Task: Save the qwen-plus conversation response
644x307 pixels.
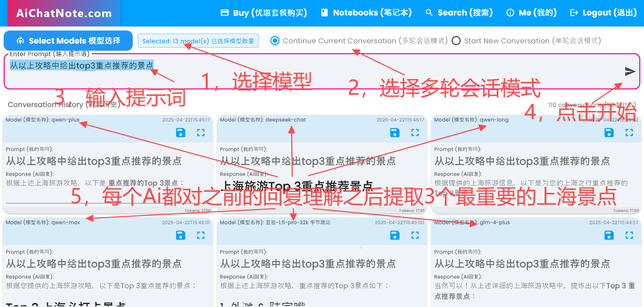Action: point(180,133)
